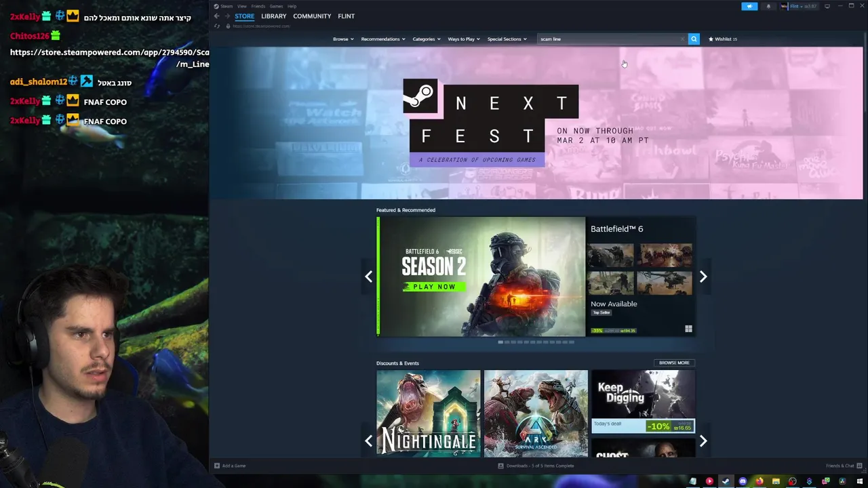Go back with the Steam back arrow
Screen dimensions: 868x488
(217, 16)
